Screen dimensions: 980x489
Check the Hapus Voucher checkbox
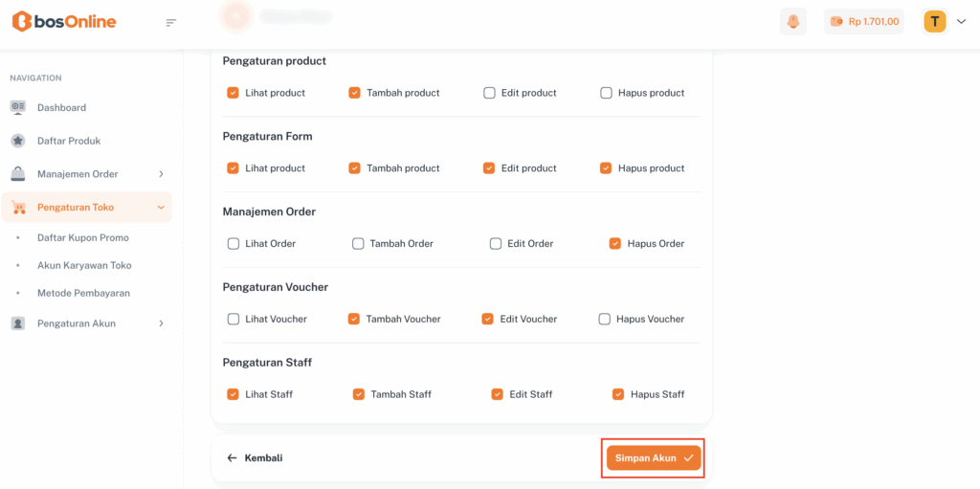(605, 319)
